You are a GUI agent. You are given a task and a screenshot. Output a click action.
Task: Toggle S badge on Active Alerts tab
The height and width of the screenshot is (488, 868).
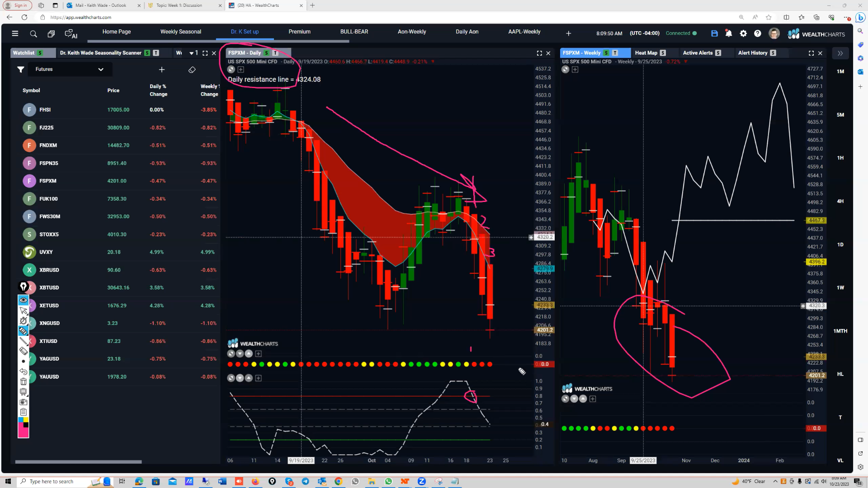point(718,53)
